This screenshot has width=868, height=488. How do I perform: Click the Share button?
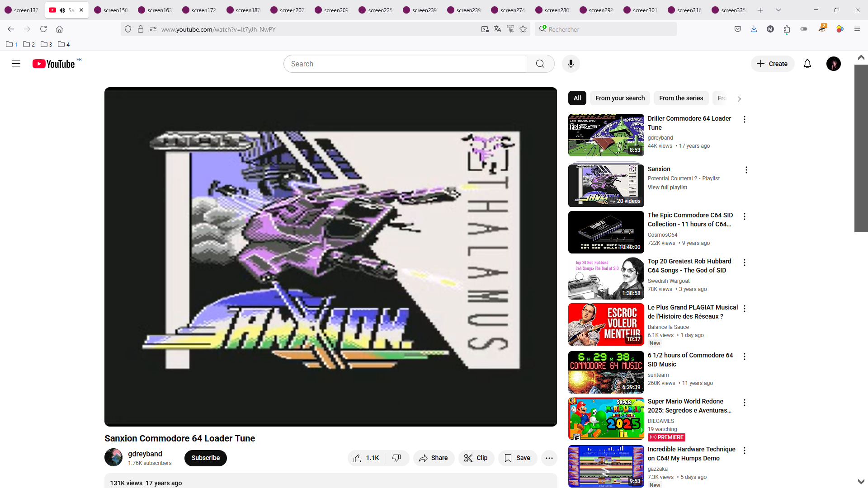click(x=433, y=458)
